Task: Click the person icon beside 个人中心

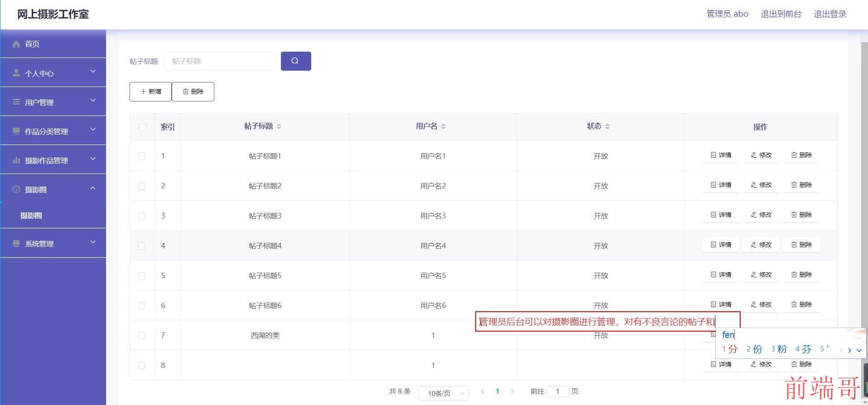Action: 16,73
